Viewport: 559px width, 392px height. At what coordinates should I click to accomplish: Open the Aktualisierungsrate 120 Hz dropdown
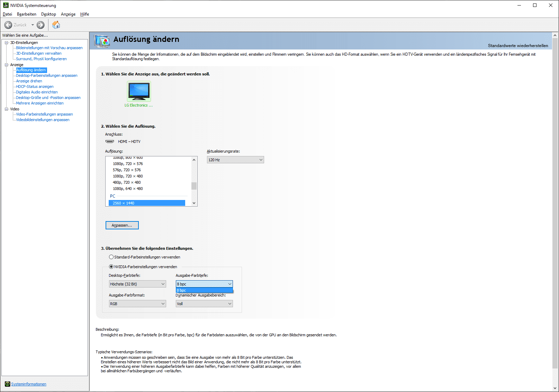[x=235, y=159]
